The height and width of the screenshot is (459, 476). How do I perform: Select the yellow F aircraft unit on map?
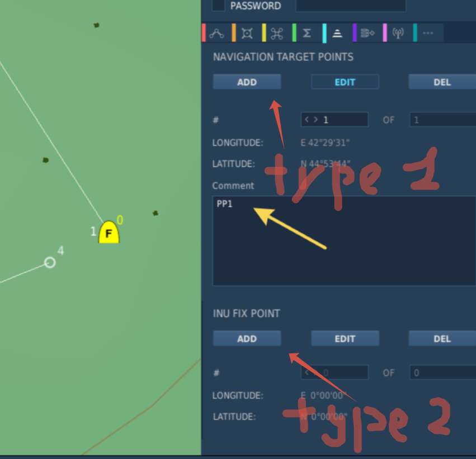coord(109,233)
